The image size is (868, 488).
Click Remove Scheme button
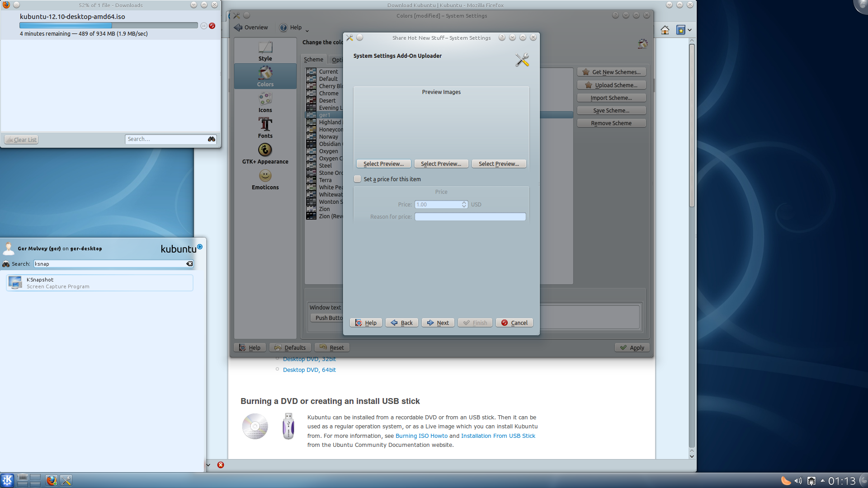[611, 123]
